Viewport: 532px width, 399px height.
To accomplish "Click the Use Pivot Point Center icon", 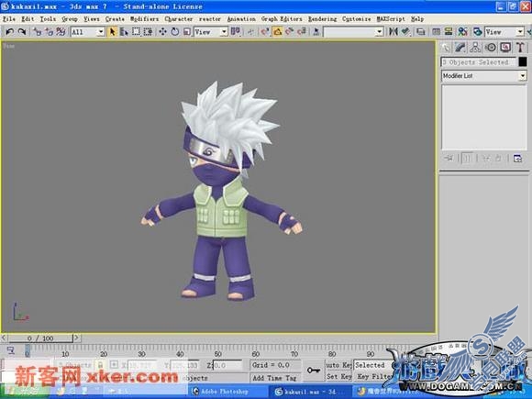I will pyautogui.click(x=236, y=32).
